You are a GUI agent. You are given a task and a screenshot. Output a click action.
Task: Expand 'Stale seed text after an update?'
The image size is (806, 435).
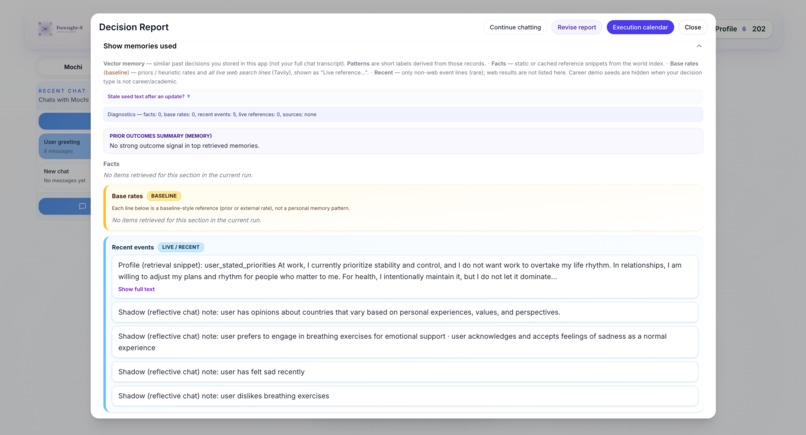(149, 97)
